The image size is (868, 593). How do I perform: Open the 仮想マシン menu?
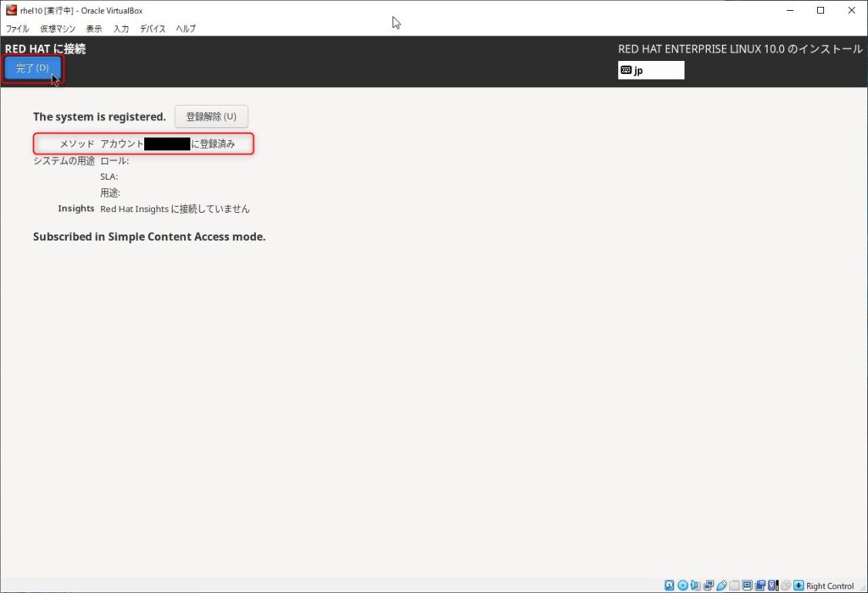pyautogui.click(x=58, y=29)
